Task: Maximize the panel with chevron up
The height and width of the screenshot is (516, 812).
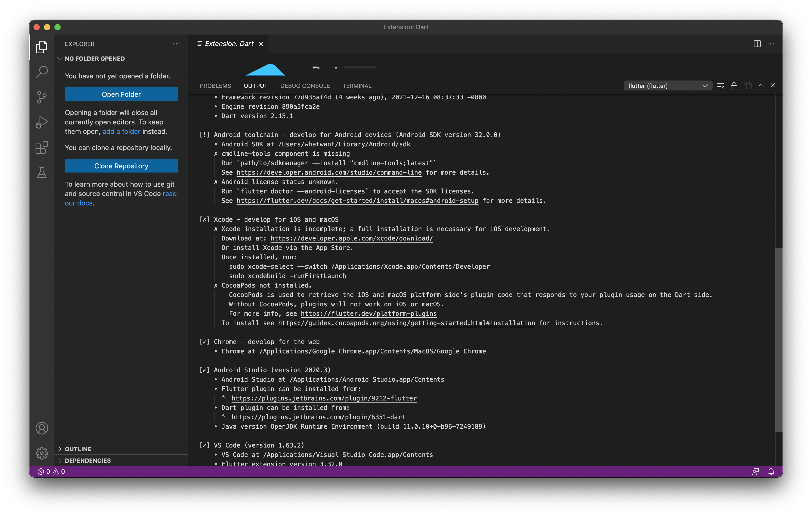Action: tap(761, 85)
